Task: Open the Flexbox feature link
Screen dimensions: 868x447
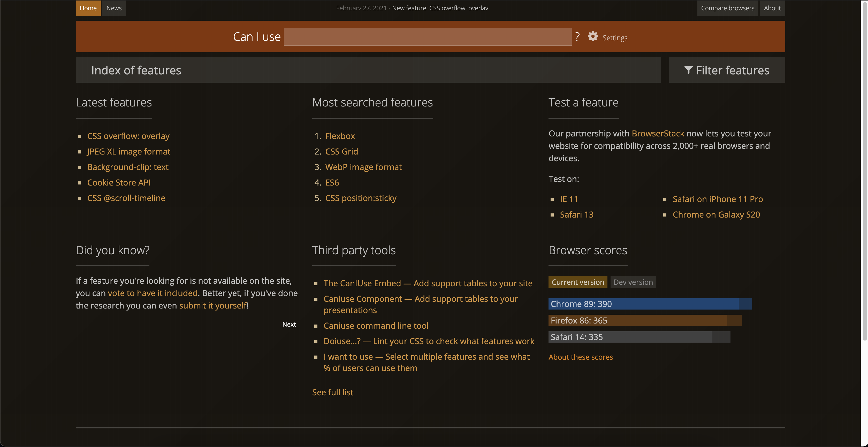Action: click(x=340, y=136)
